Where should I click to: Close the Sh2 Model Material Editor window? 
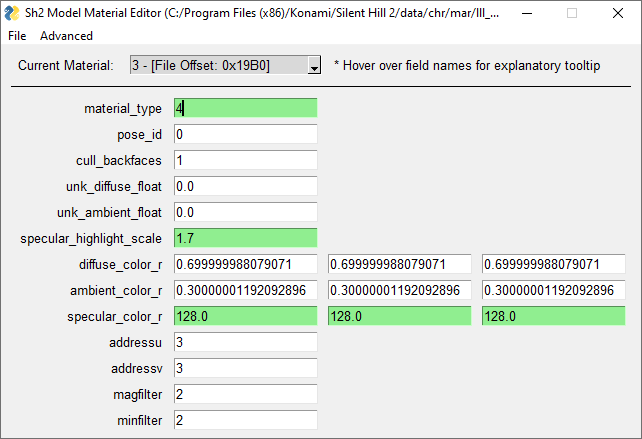tap(618, 14)
